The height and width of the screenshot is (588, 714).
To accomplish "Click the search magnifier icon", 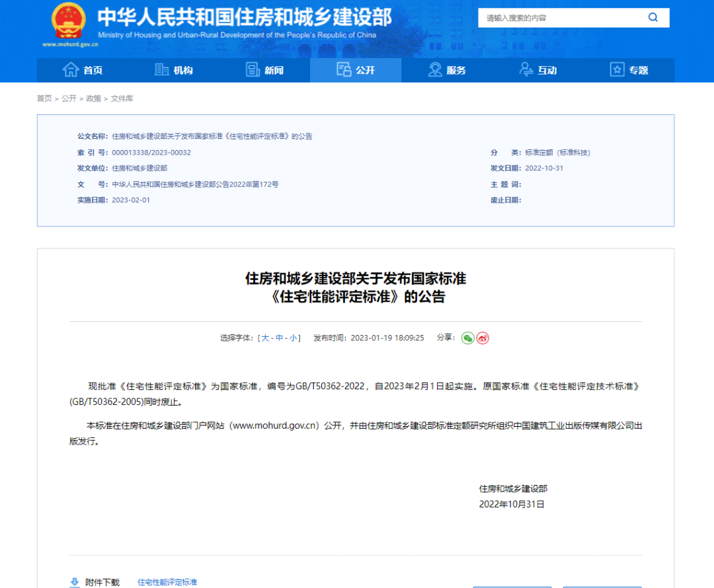I will [653, 18].
